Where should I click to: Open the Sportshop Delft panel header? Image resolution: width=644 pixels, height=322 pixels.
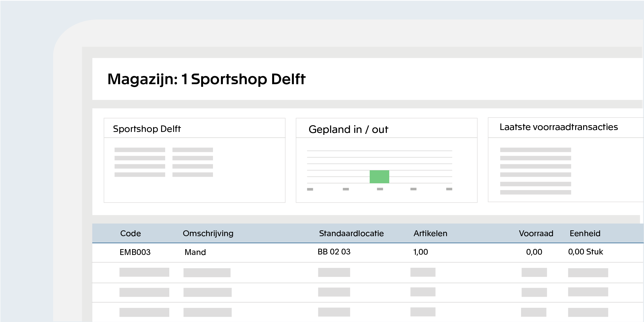tap(147, 129)
